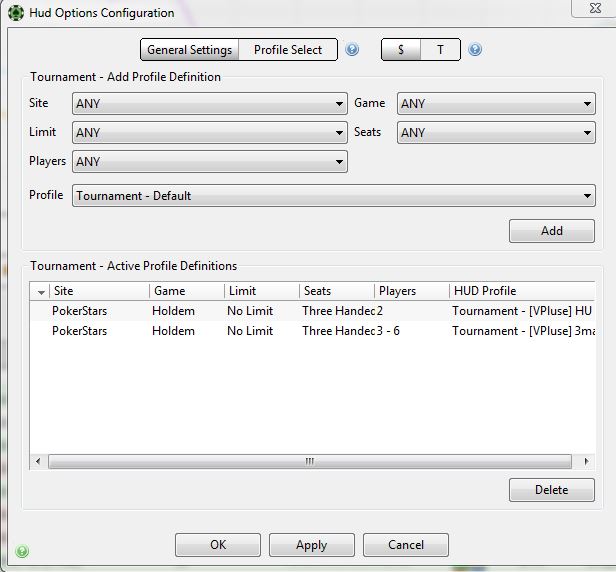The height and width of the screenshot is (572, 616).
Task: Click the help icon next to Profile Select
Action: 352,50
